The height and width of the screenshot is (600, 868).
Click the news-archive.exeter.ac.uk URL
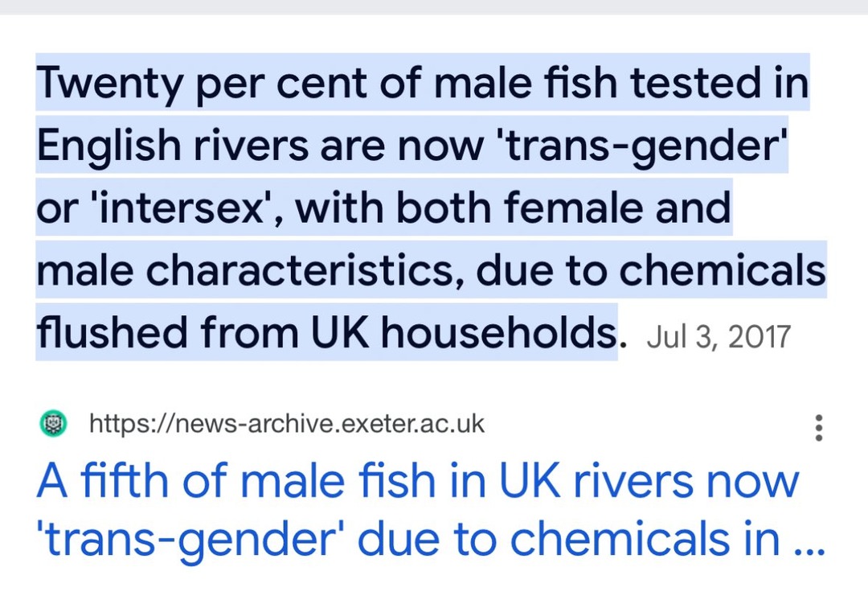coord(287,424)
